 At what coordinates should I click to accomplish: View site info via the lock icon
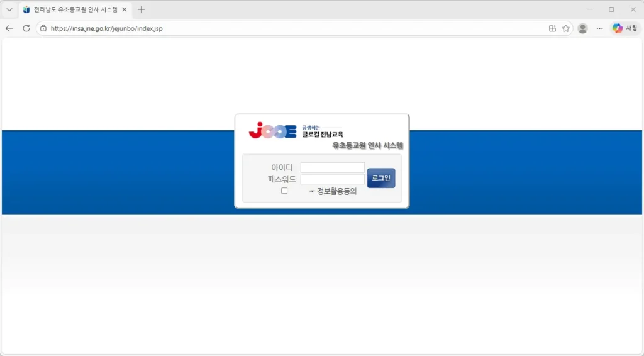[43, 28]
